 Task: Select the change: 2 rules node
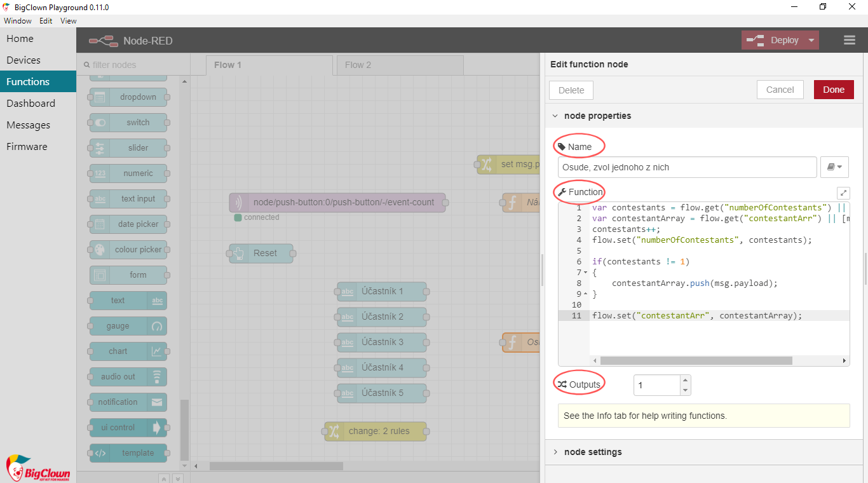[376, 431]
